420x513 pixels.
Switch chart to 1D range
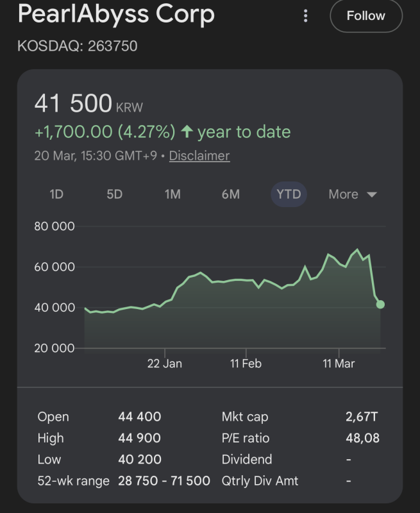[56, 194]
